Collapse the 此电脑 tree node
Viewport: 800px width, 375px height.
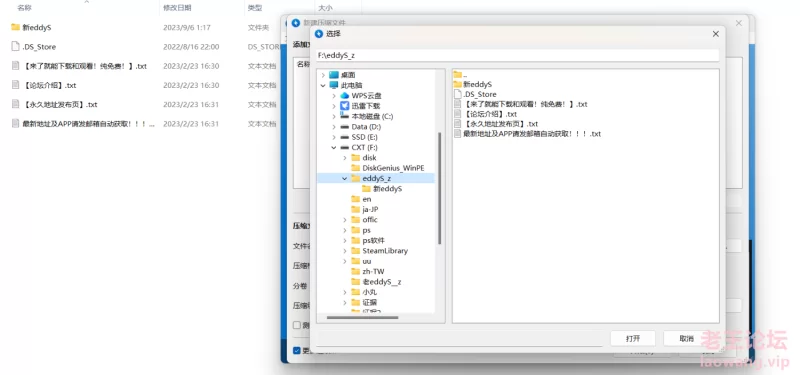coord(323,85)
